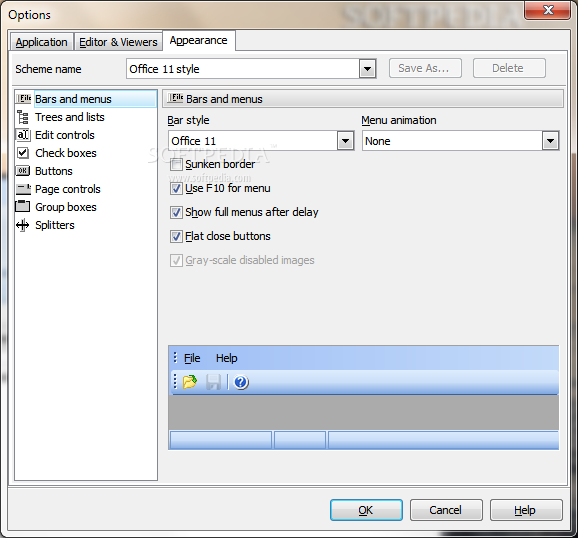This screenshot has height=538, width=578.
Task: Switch to the Editor & Viewers tab
Action: (x=118, y=42)
